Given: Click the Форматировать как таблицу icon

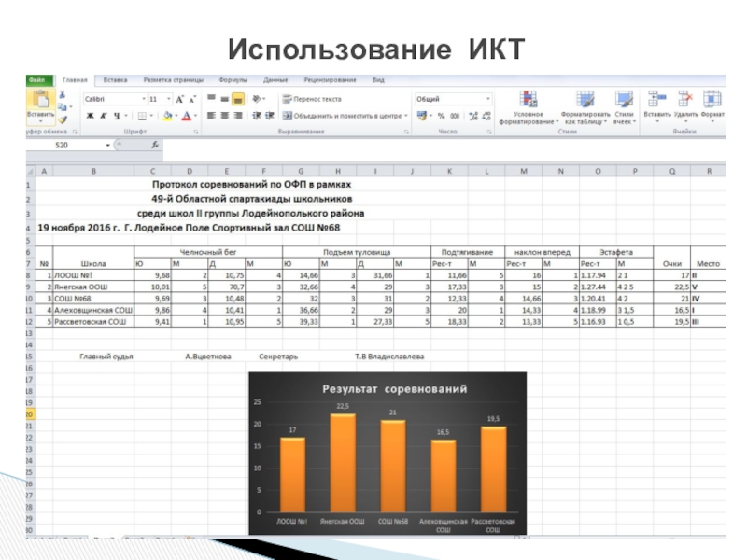Looking at the screenshot, I should pyautogui.click(x=585, y=100).
